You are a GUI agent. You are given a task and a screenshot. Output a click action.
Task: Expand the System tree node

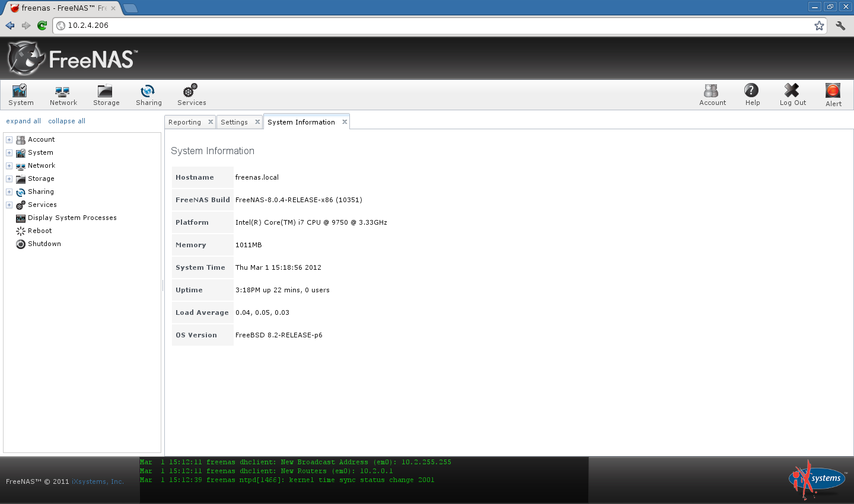click(x=9, y=153)
